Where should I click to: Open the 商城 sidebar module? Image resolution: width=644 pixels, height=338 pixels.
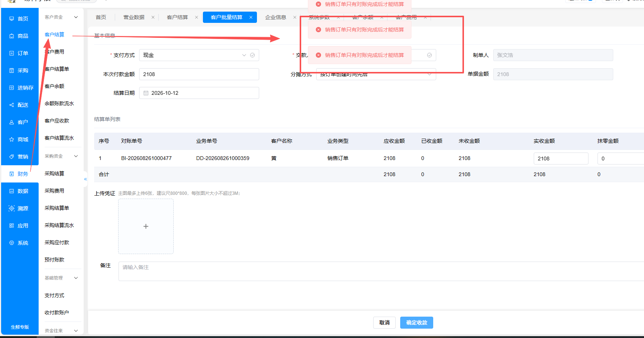pyautogui.click(x=19, y=139)
